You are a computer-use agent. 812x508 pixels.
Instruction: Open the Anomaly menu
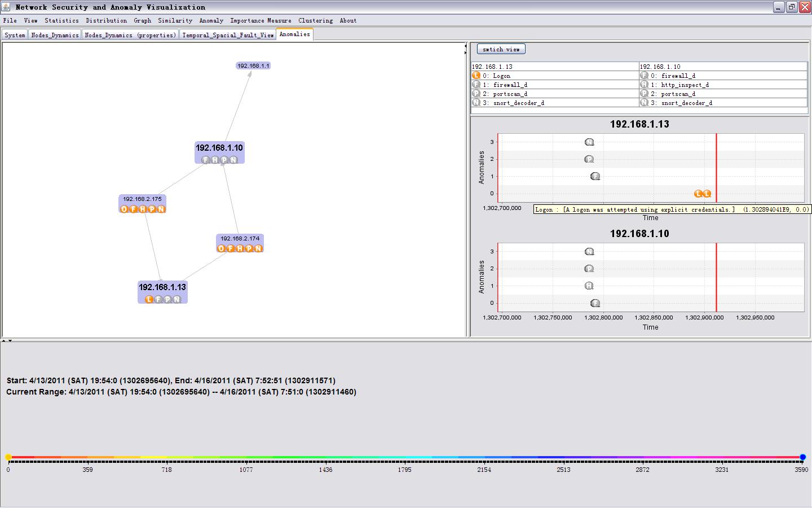[x=211, y=20]
